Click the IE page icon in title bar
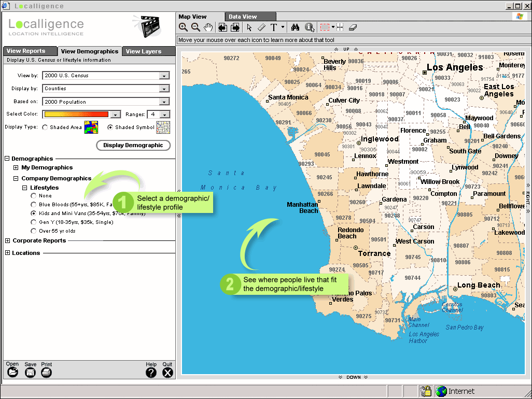The height and width of the screenshot is (399, 532). click(6, 6)
